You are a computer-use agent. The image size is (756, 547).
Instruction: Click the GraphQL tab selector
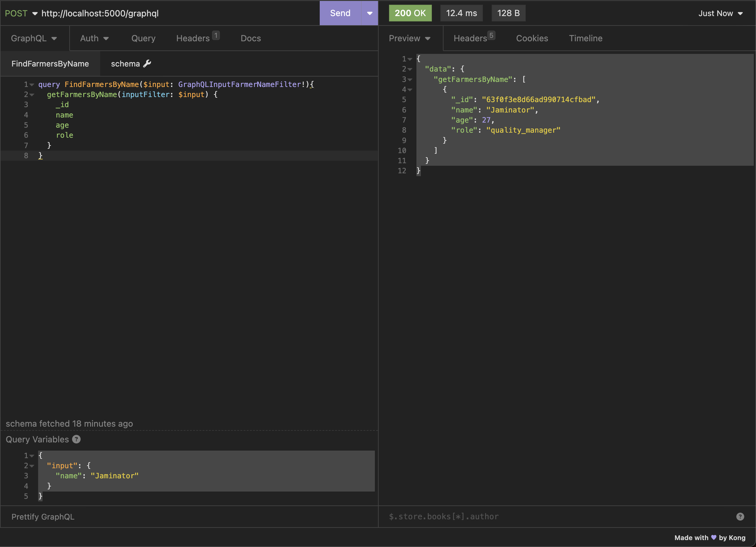[33, 38]
